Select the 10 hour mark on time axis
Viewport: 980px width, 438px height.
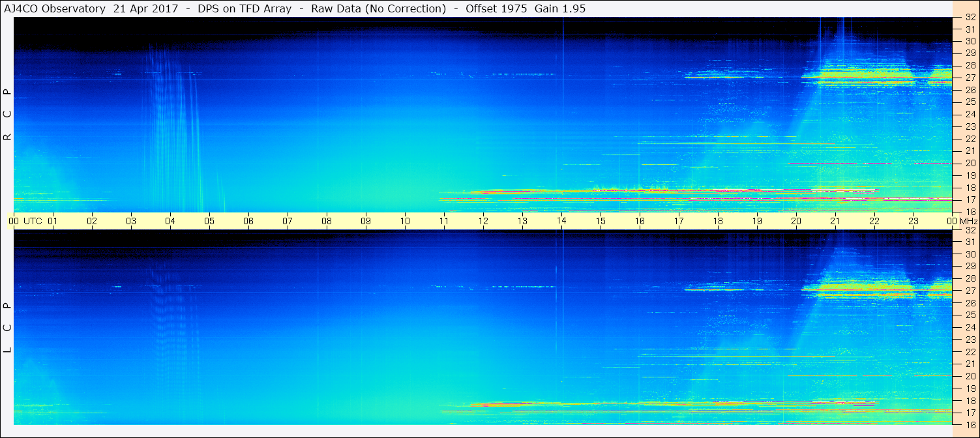[405, 221]
